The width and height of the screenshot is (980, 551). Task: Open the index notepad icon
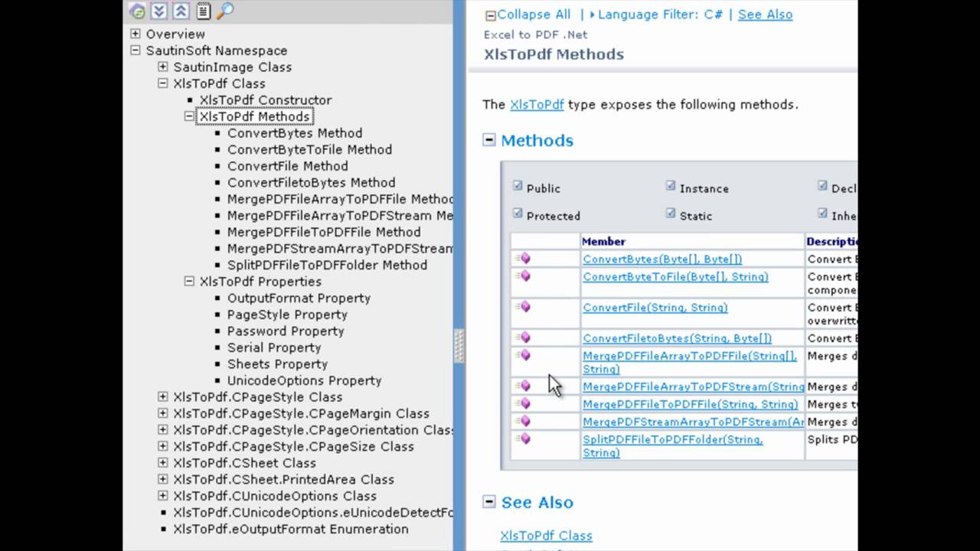(203, 11)
